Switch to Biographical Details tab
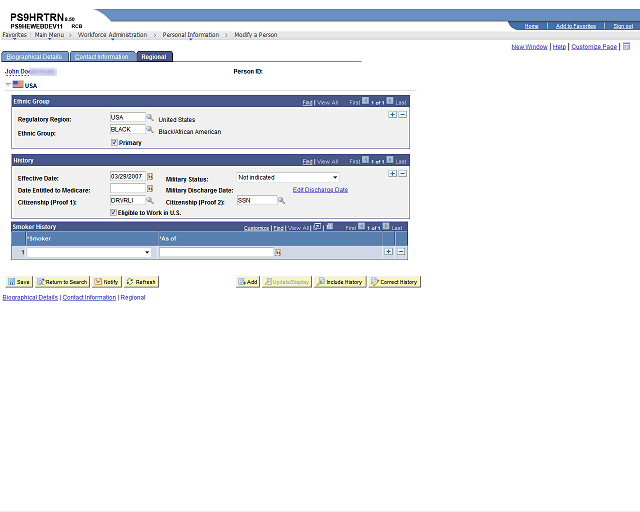Image resolution: width=640 pixels, height=512 pixels. point(34,57)
